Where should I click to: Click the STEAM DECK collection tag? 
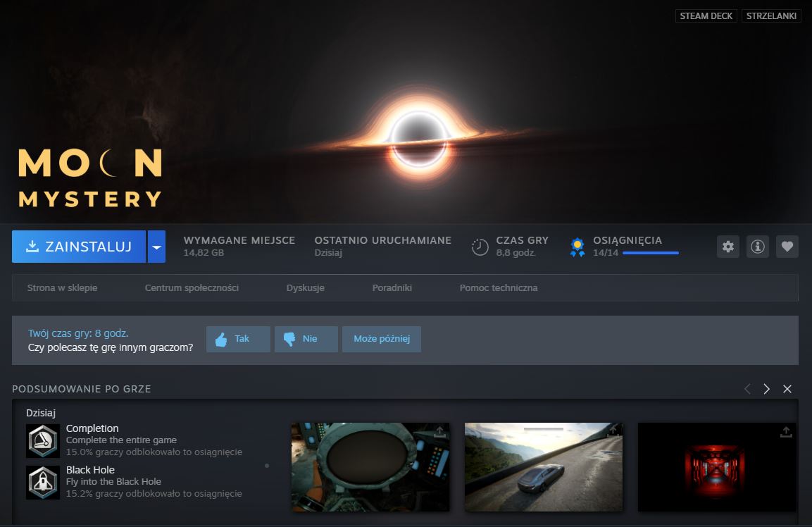[x=706, y=16]
